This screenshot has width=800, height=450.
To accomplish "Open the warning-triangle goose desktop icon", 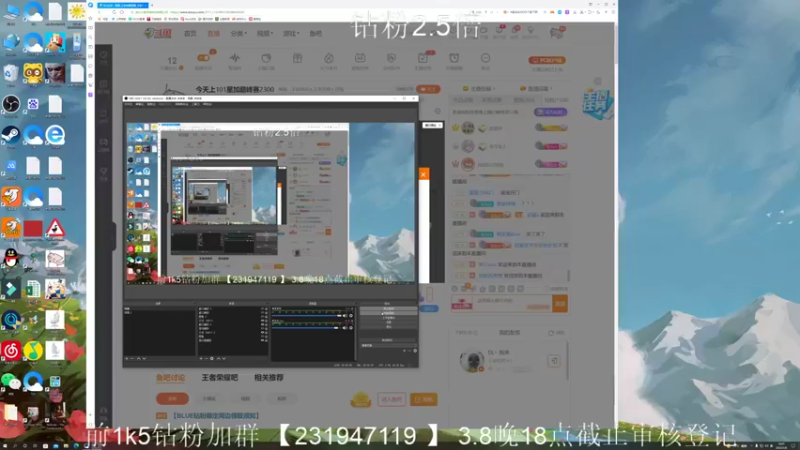I will coord(55,228).
